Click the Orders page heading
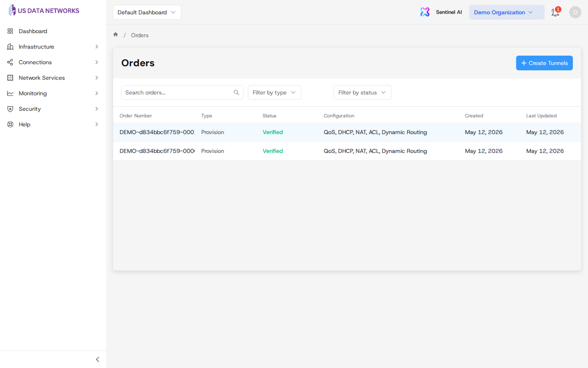The width and height of the screenshot is (588, 368). 138,63
